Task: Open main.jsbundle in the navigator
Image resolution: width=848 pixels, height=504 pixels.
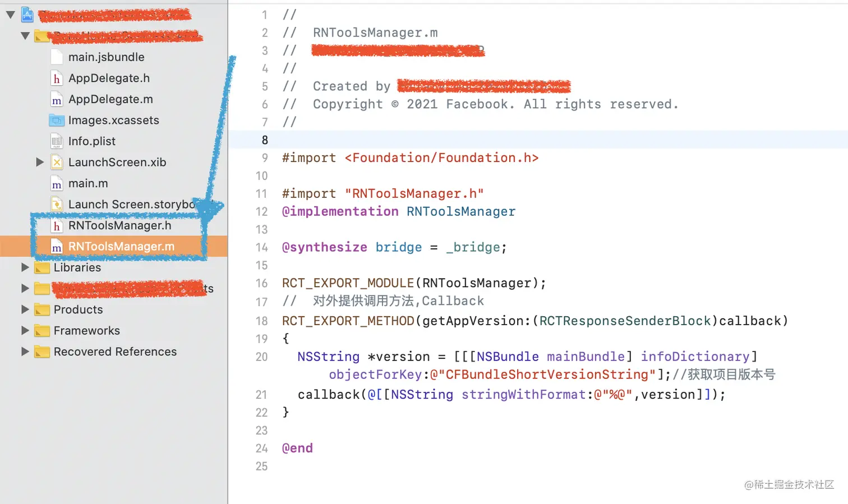Action: 106,57
